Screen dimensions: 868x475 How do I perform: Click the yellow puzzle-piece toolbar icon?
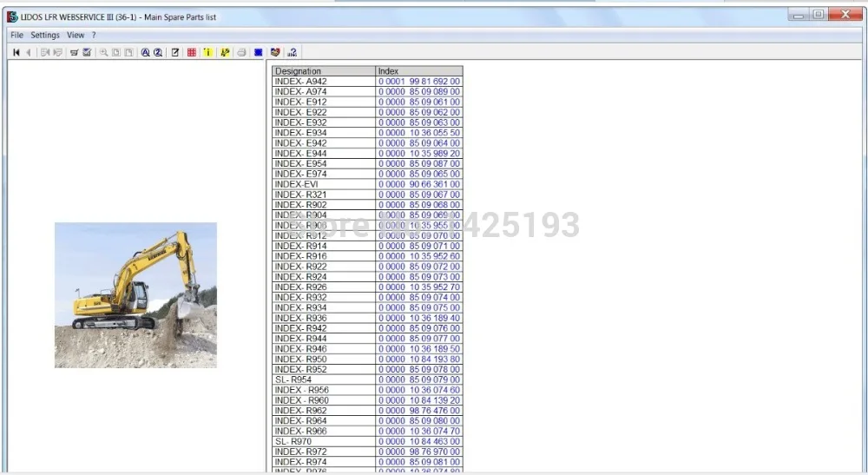pyautogui.click(x=225, y=52)
